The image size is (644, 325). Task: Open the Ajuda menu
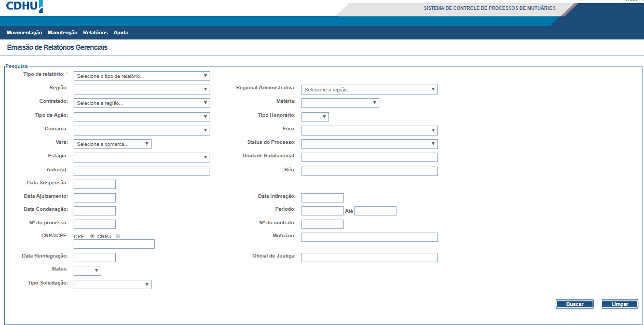tap(120, 33)
